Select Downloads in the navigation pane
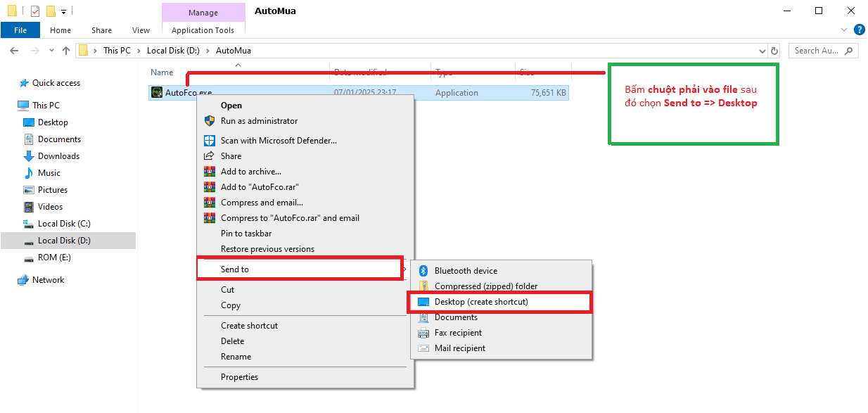The height and width of the screenshot is (413, 868). point(58,156)
